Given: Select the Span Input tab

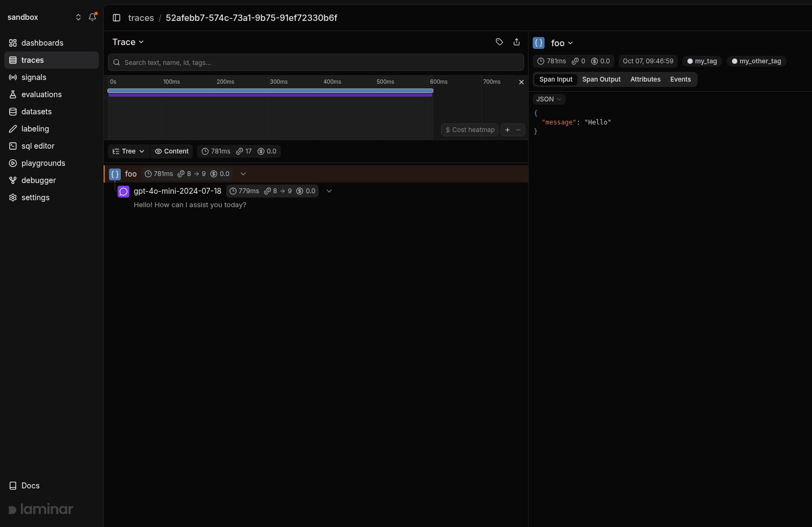Looking at the screenshot, I should (556, 79).
